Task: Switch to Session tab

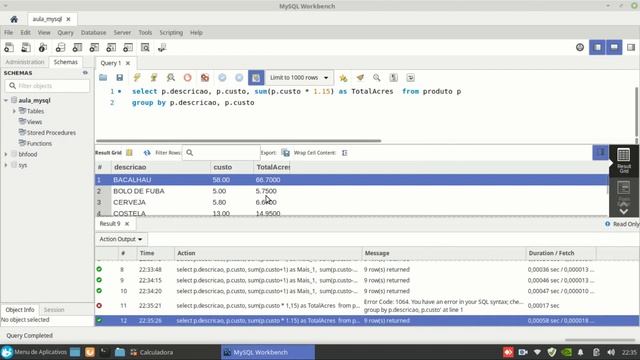Action: (54, 310)
